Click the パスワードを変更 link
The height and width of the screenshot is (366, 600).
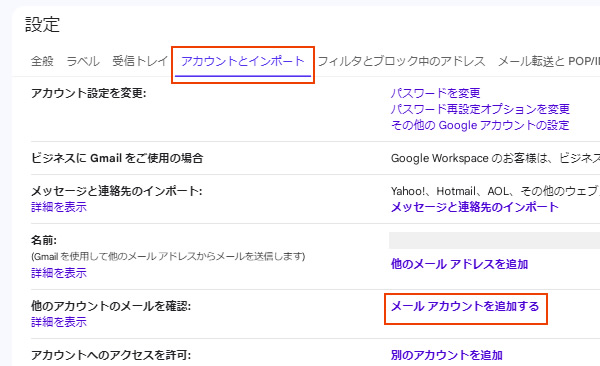[x=435, y=93]
